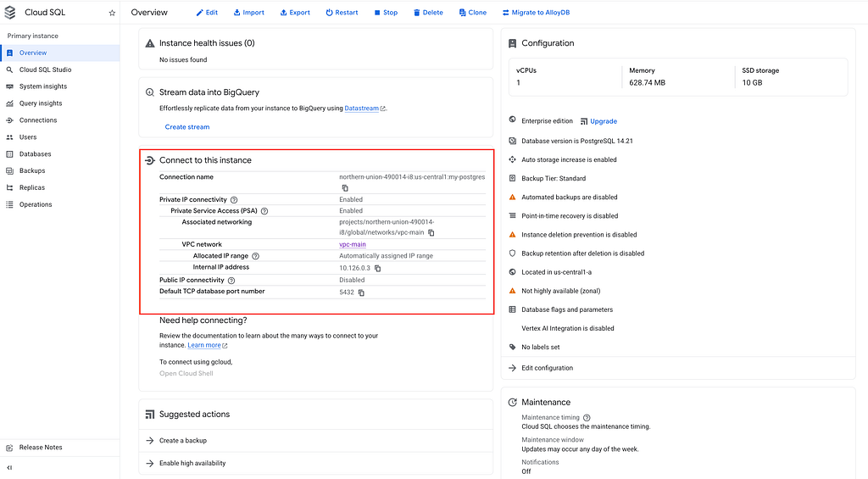Click the Suggested actions header icon
Screen dimensions: 868x479
click(149, 415)
